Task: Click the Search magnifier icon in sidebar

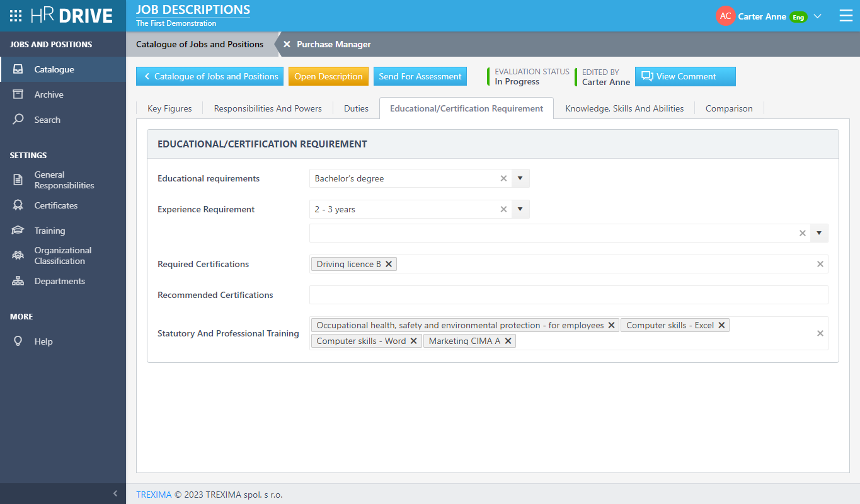Action: click(x=18, y=120)
